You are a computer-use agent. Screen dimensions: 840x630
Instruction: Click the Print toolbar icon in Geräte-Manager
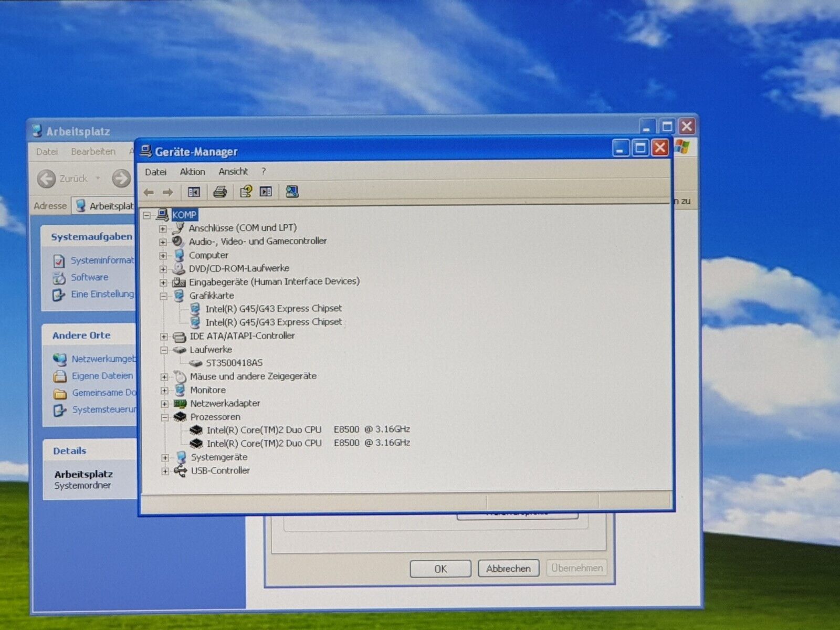pos(220,192)
